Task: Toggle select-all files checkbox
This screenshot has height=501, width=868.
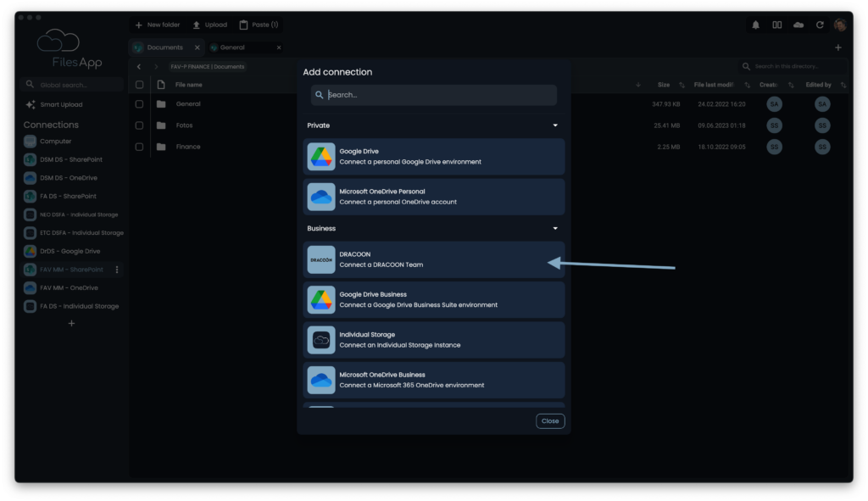Action: coord(140,85)
